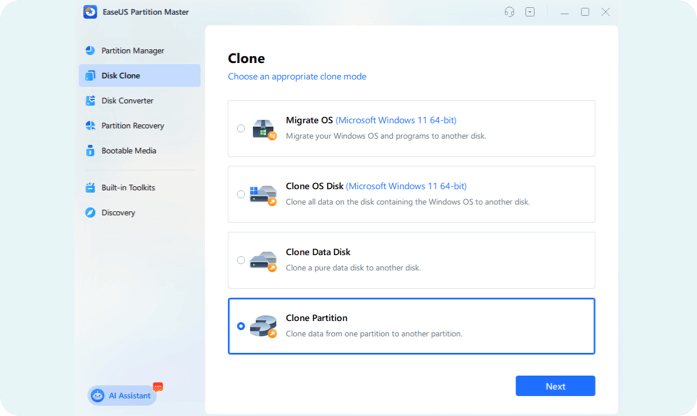Click the Clone Partition pie disk icon
Image resolution: width=697 pixels, height=416 pixels.
(x=263, y=326)
